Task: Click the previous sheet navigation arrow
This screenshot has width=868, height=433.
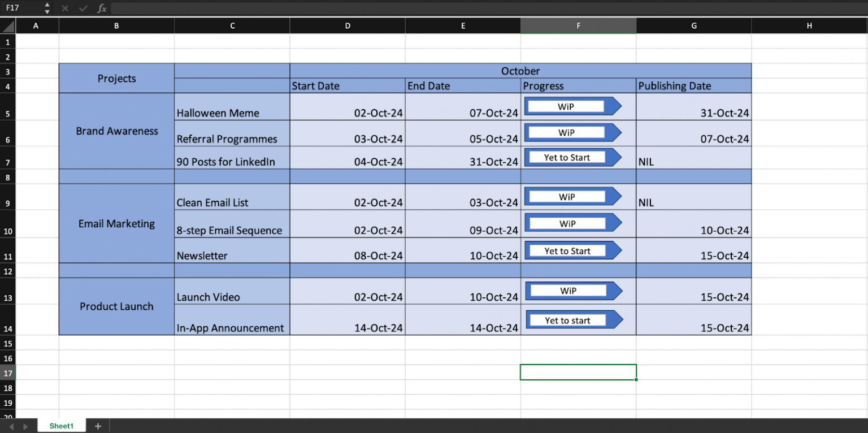Action: 11,426
